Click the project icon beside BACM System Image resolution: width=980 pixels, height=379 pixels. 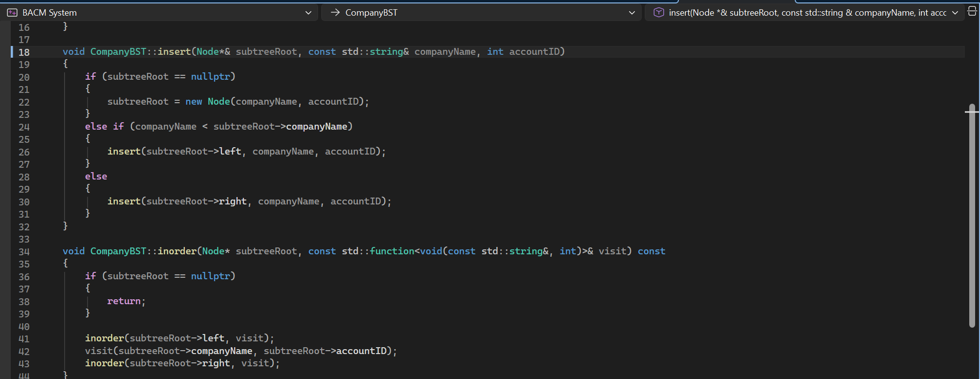pyautogui.click(x=12, y=12)
